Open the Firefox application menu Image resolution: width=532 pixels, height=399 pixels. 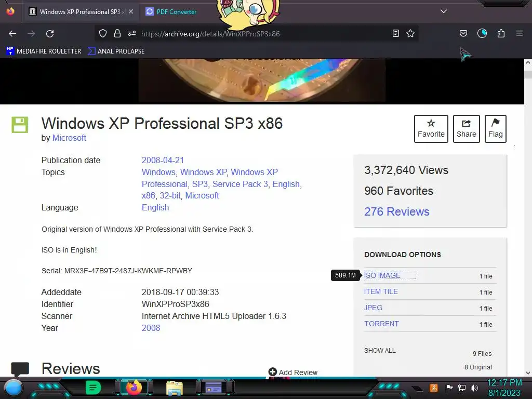tap(520, 33)
